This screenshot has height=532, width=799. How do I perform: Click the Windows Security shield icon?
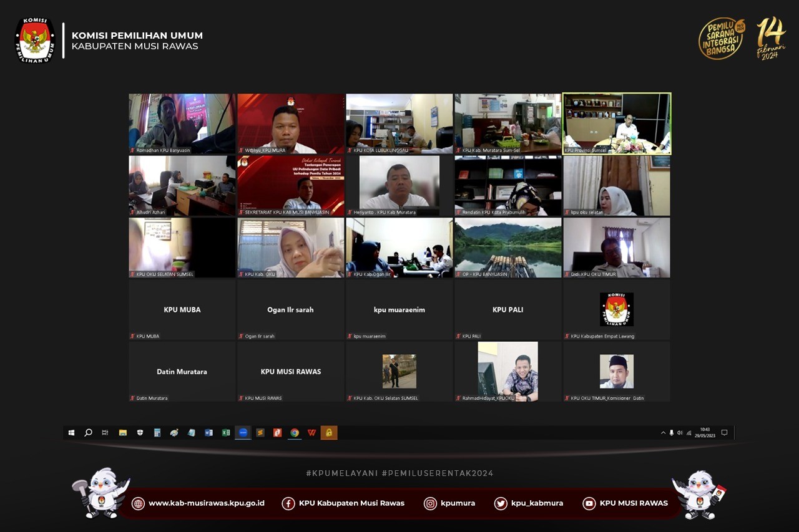(140, 433)
